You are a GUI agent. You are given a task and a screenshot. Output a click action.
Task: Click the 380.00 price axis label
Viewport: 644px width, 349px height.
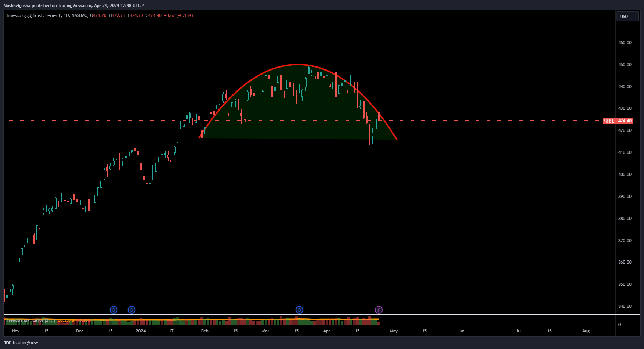point(625,219)
